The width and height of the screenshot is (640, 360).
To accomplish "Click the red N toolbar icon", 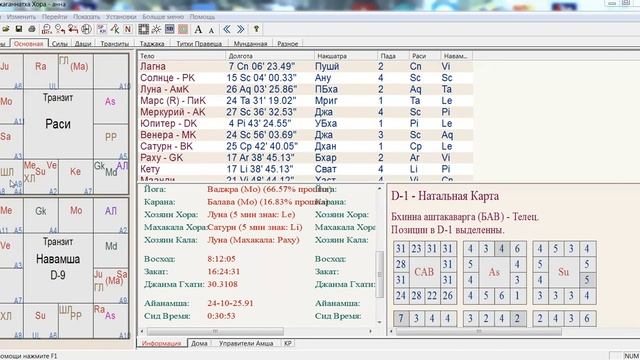I will click(128, 29).
